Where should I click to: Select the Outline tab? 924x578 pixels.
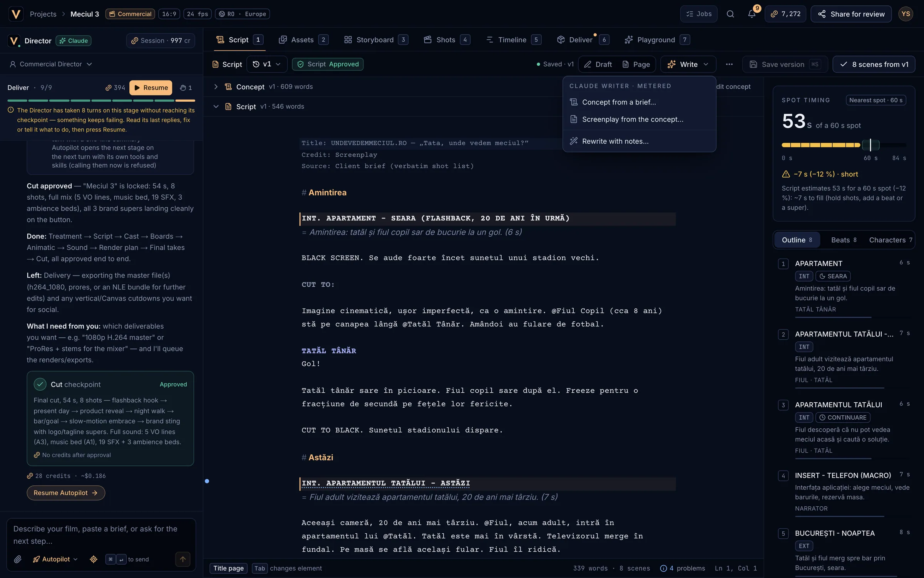797,240
